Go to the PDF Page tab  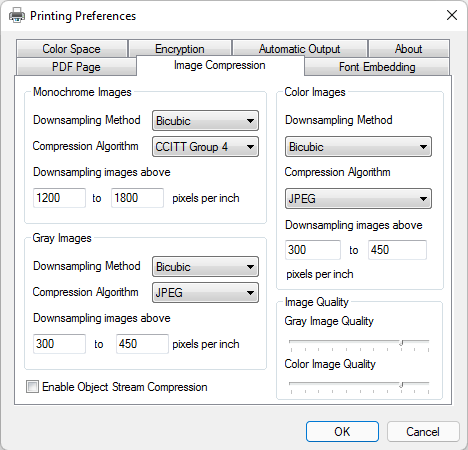point(76,67)
